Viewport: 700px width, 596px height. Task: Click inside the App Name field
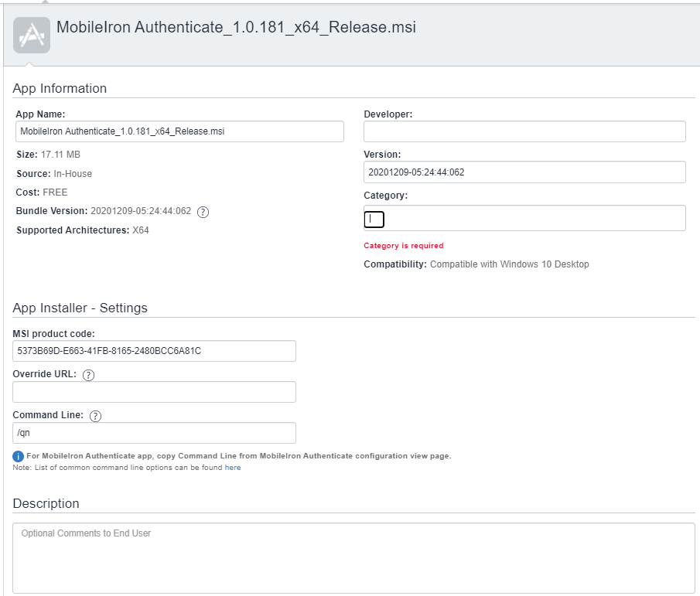pyautogui.click(x=179, y=131)
